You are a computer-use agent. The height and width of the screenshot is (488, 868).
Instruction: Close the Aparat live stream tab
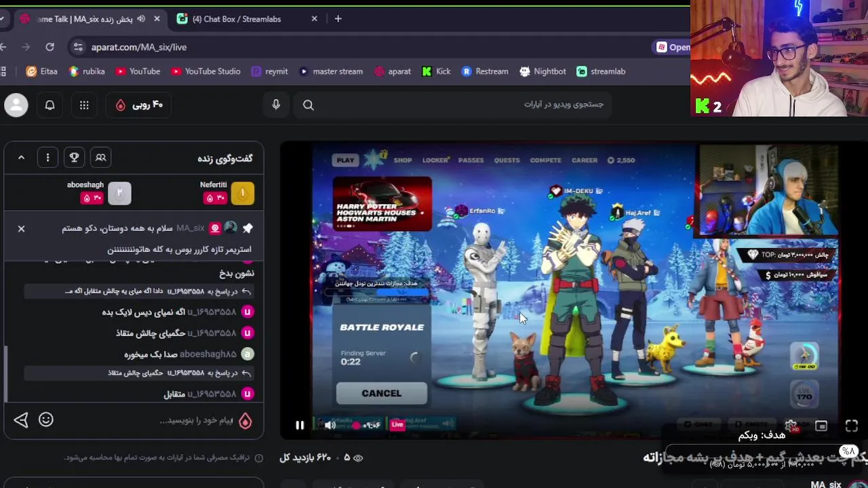point(157,19)
